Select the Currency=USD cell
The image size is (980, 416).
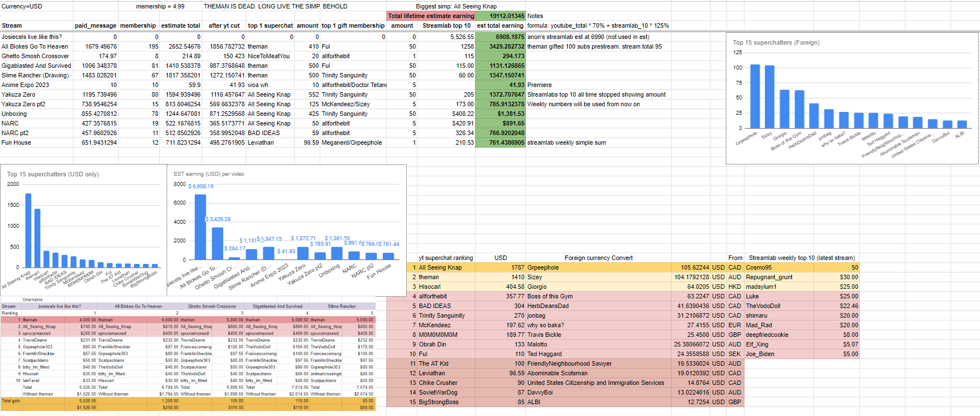[22, 6]
